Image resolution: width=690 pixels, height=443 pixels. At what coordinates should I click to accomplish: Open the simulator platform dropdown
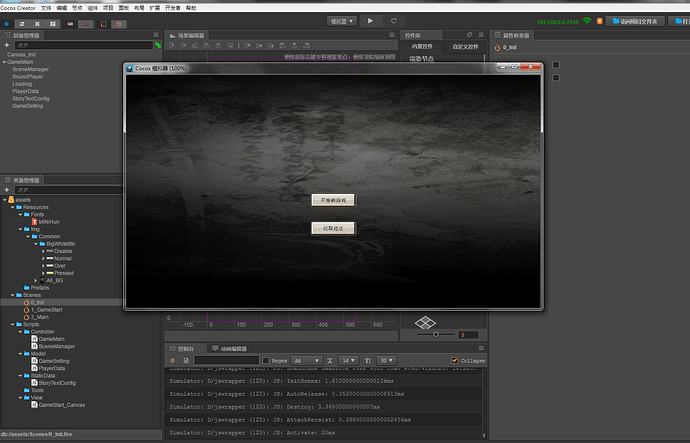342,21
